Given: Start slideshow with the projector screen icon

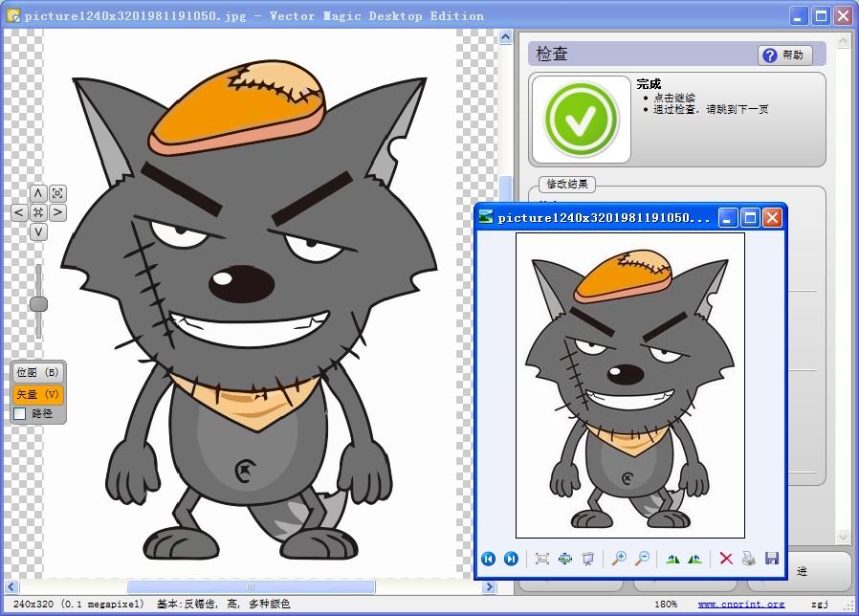Looking at the screenshot, I should tap(588, 559).
